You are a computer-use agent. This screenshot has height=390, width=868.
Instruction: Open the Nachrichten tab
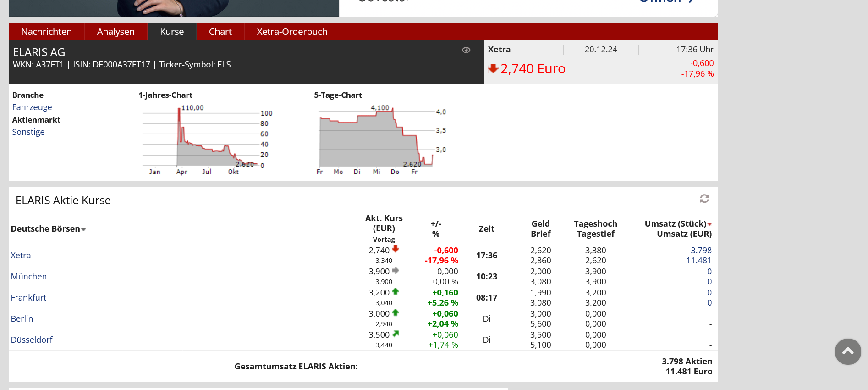[46, 32]
